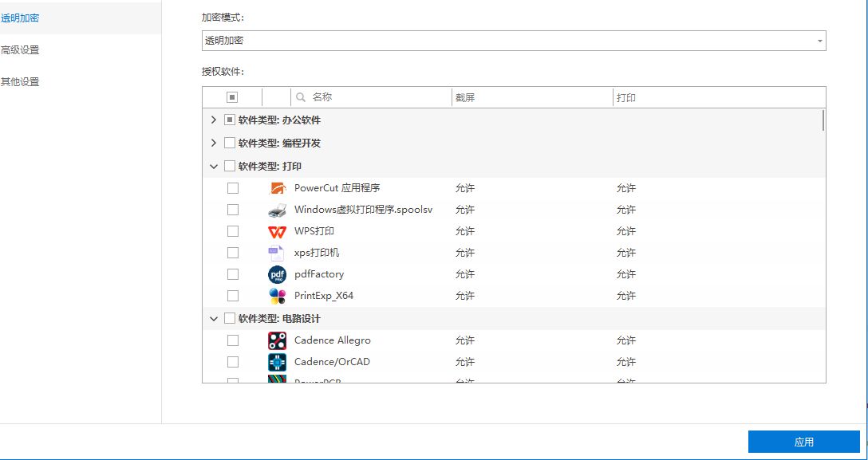Click 打印 允许 value for Cadence/OrCAD row

626,362
